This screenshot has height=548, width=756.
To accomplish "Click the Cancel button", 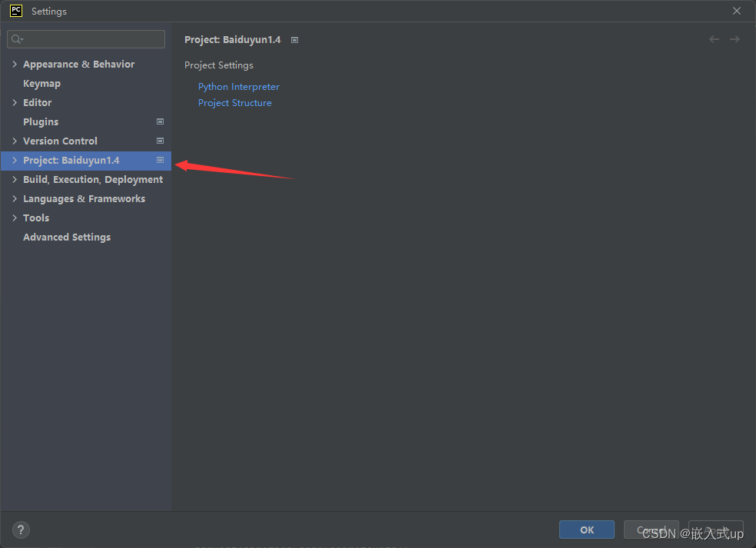I will [652, 530].
